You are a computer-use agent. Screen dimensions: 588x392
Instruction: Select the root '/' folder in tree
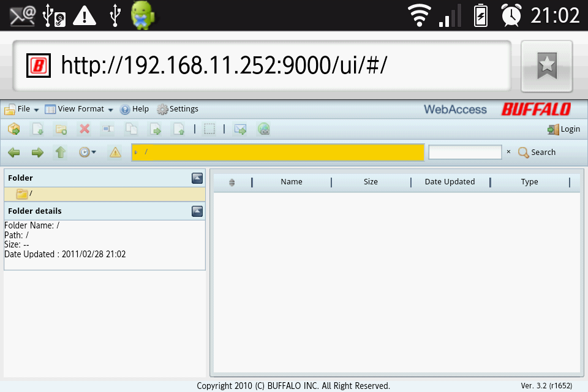pos(105,194)
